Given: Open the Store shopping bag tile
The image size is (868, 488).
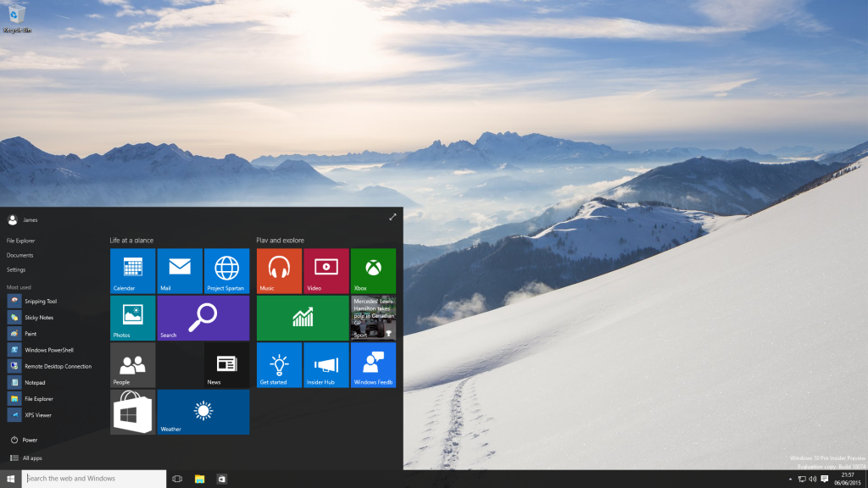Looking at the screenshot, I should click(133, 412).
